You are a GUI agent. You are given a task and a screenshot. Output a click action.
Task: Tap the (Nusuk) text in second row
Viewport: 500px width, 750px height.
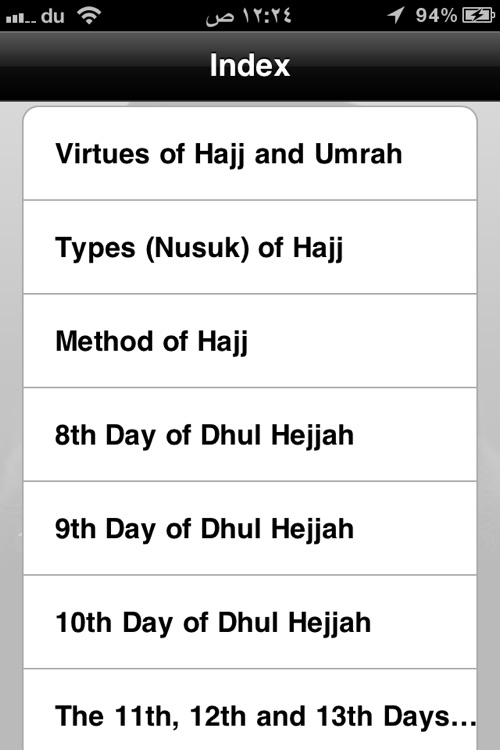(x=198, y=248)
